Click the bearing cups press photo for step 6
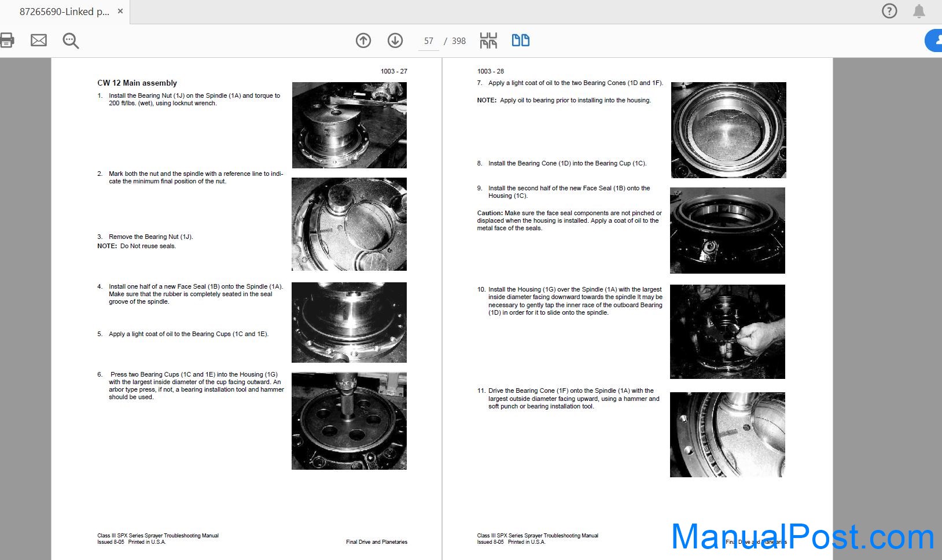The image size is (942, 560). point(349,421)
